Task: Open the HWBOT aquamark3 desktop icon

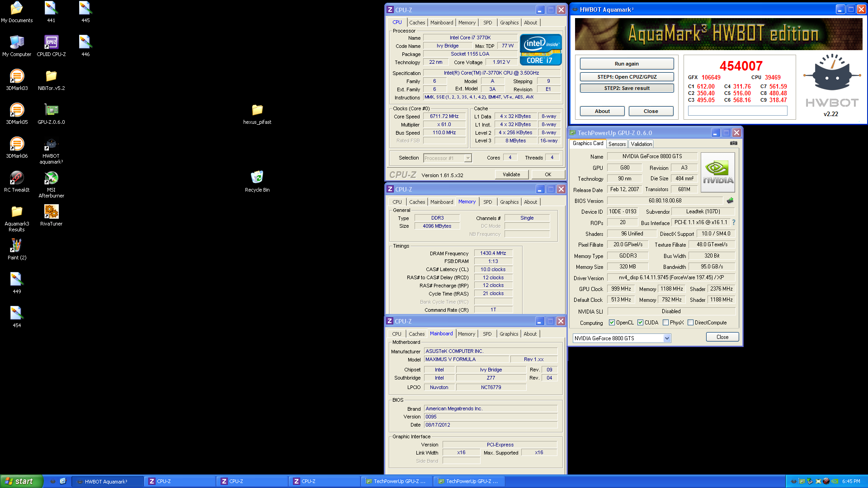Action: (x=51, y=150)
